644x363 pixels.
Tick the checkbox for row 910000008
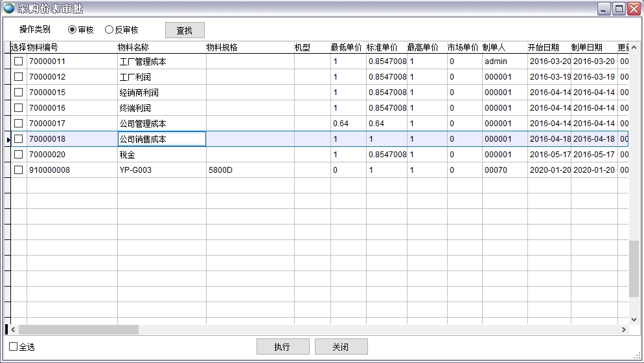coord(19,170)
